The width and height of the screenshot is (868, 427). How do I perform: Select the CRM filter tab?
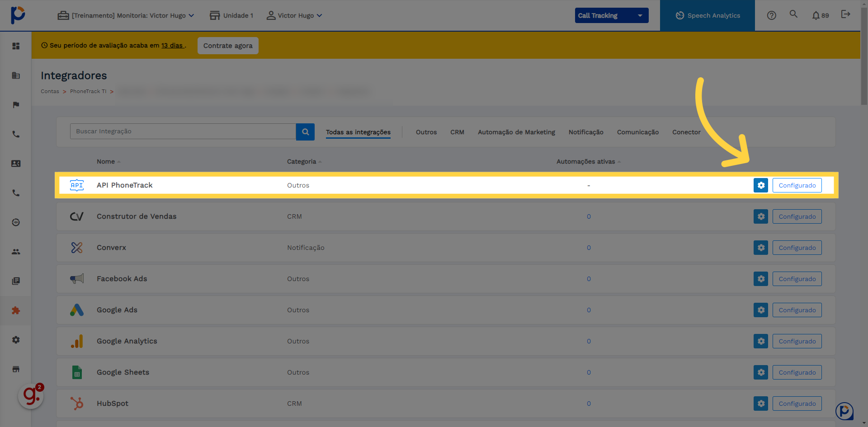click(457, 132)
